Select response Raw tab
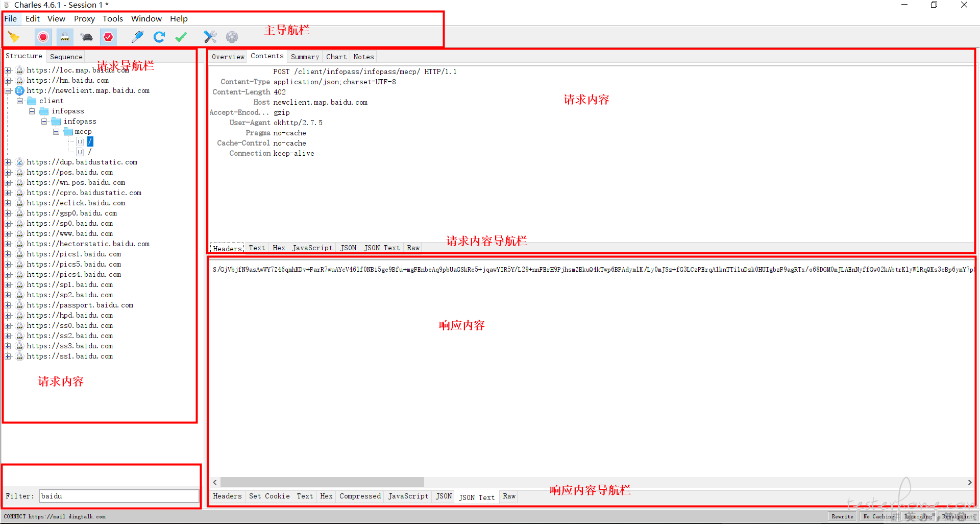The width and height of the screenshot is (980, 524). tap(509, 496)
